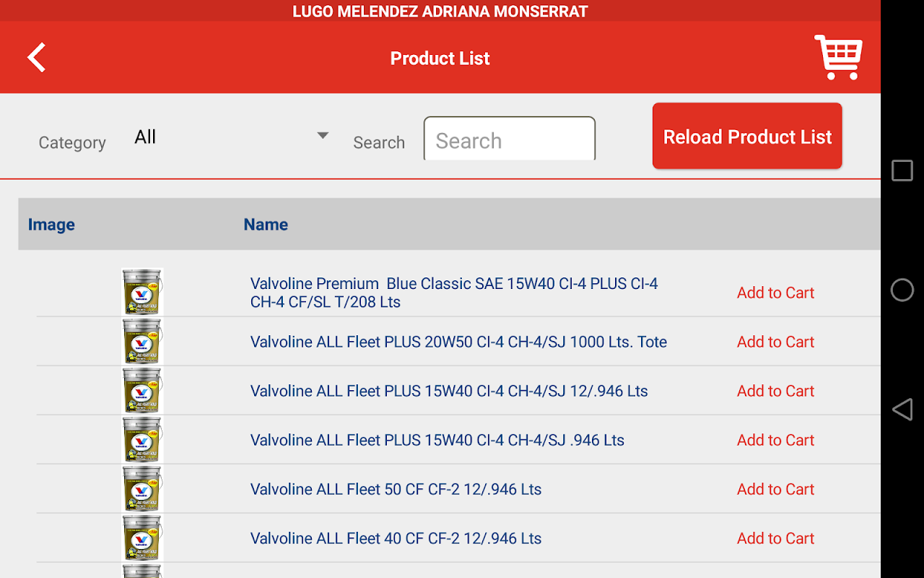Select 'ALL Fleet PLUS 15W40 CI-4 CH-4/SJ 12/.946 Lts' name
Screen dimensions: 924x578
tap(449, 391)
